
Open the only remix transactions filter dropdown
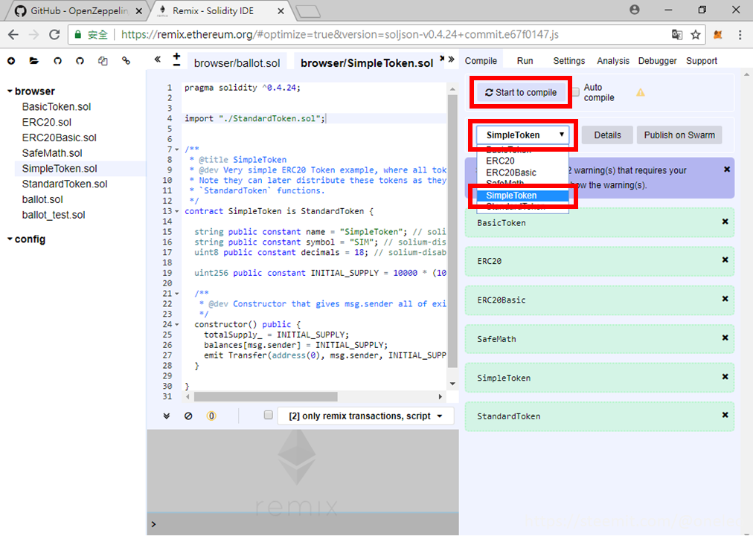click(365, 416)
